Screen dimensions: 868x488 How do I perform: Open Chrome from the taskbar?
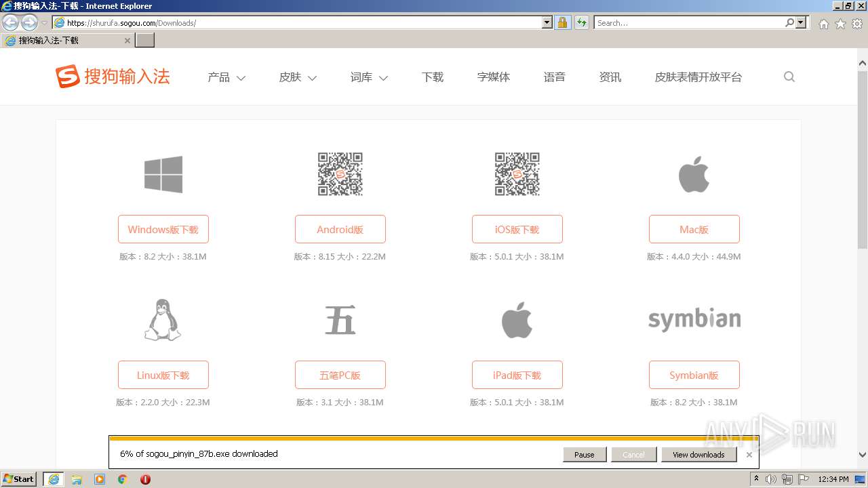click(123, 479)
